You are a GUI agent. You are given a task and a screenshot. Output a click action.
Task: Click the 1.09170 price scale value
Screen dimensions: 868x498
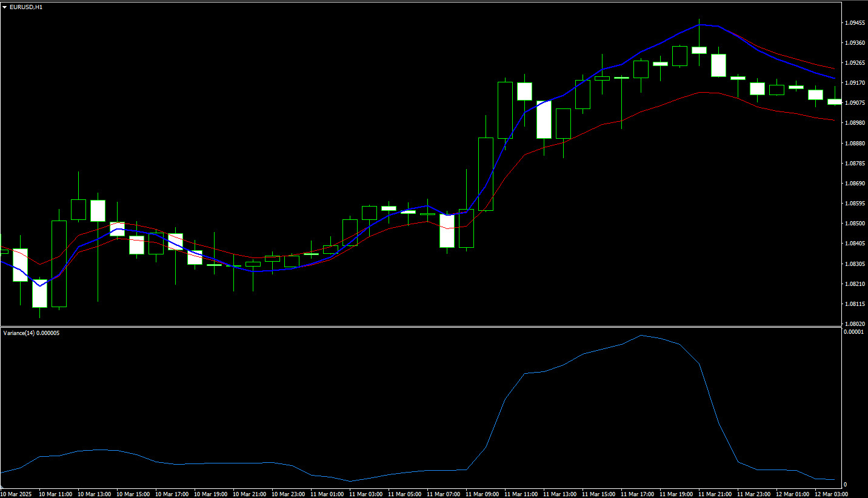tap(854, 83)
